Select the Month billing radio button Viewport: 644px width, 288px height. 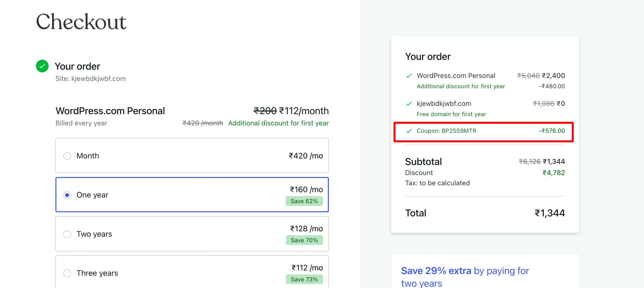pos(67,156)
